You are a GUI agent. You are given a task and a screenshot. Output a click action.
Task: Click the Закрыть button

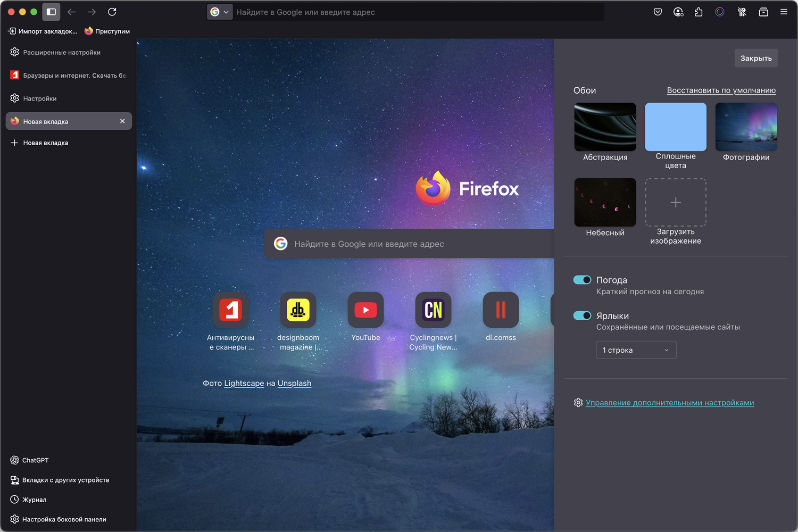click(756, 58)
